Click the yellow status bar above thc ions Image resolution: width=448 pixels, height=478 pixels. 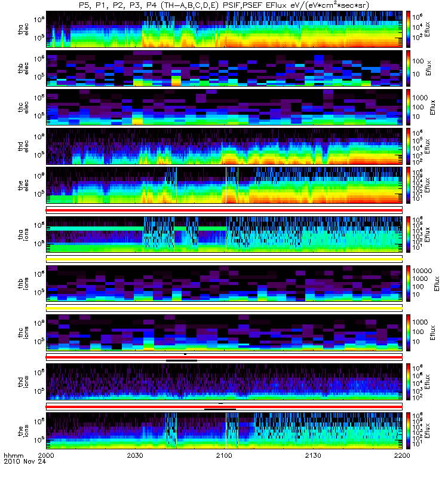click(x=224, y=308)
